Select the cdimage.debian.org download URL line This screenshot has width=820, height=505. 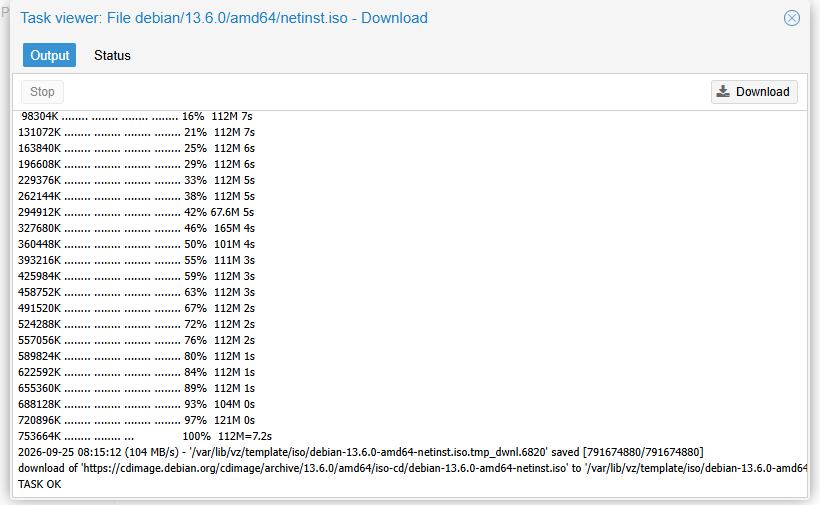tap(413, 468)
